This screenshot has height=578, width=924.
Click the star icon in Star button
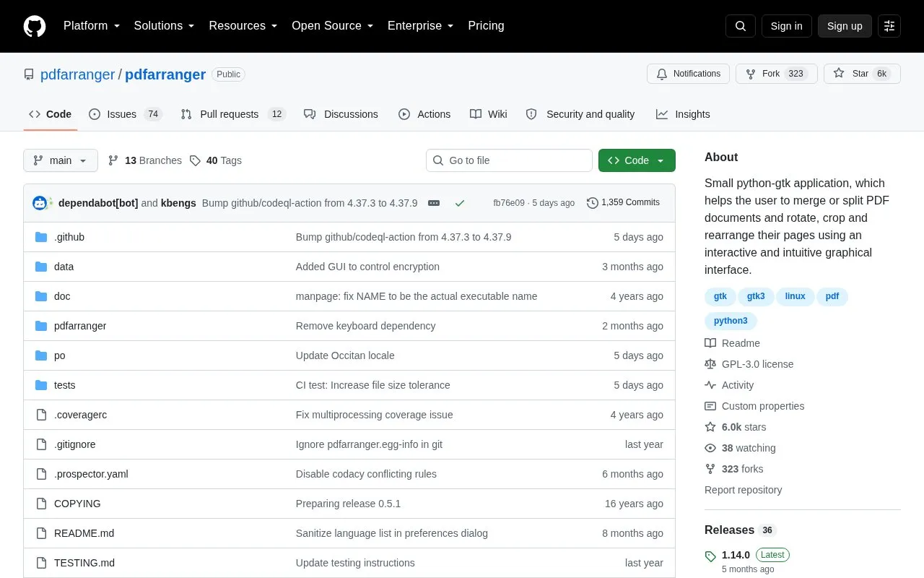coord(839,74)
